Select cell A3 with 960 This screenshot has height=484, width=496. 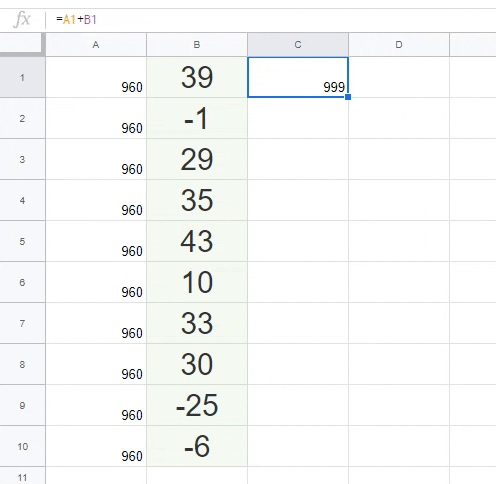click(x=96, y=159)
